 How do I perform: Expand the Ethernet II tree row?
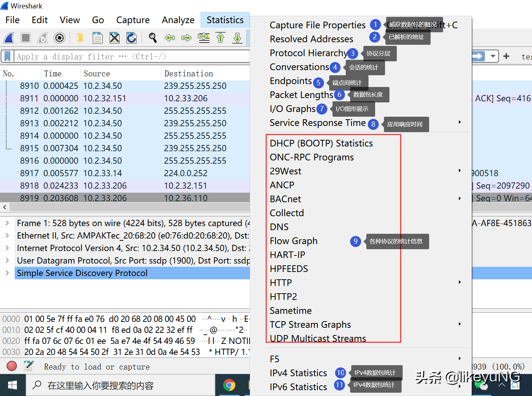7,236
